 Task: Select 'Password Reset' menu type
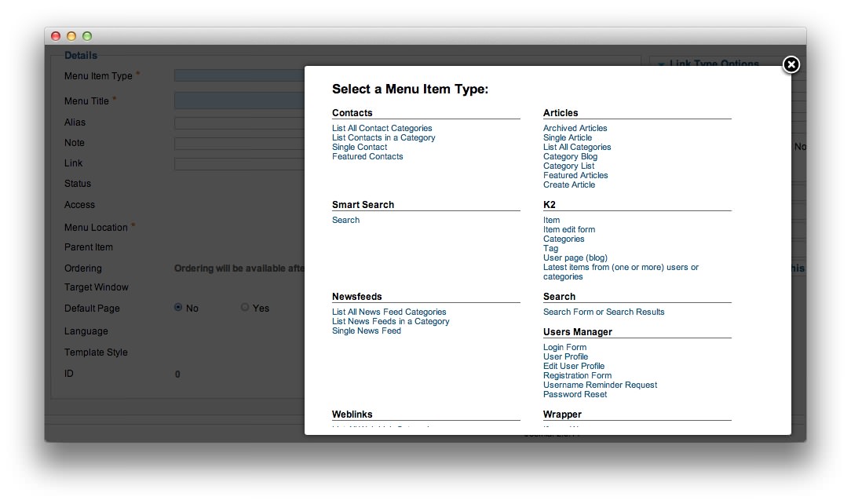pyautogui.click(x=575, y=395)
